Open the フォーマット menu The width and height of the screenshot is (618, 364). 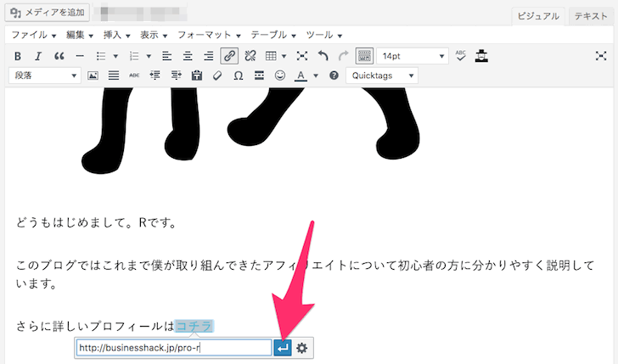[209, 35]
